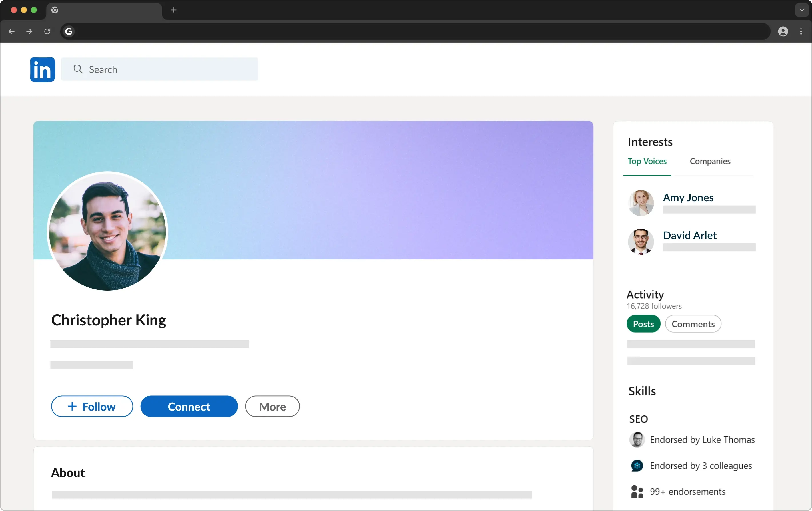Image resolution: width=812 pixels, height=511 pixels.
Task: Toggle the Posts activity filter
Action: [x=643, y=324]
